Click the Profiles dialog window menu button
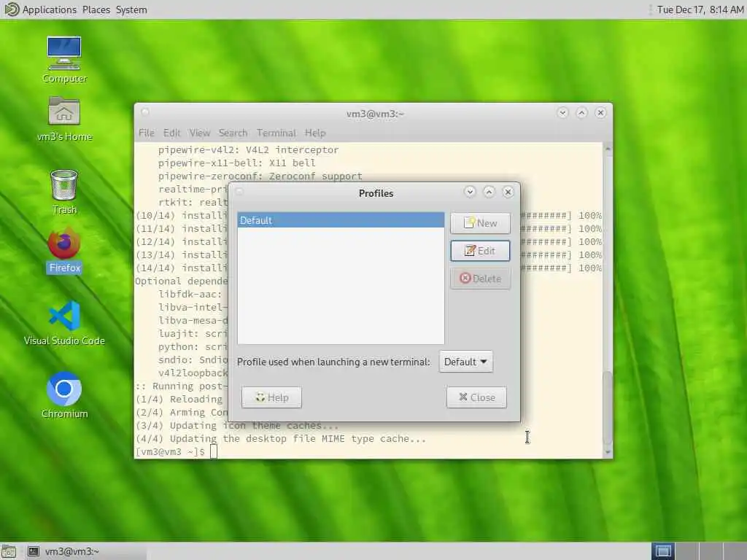747x560 pixels. click(x=239, y=192)
